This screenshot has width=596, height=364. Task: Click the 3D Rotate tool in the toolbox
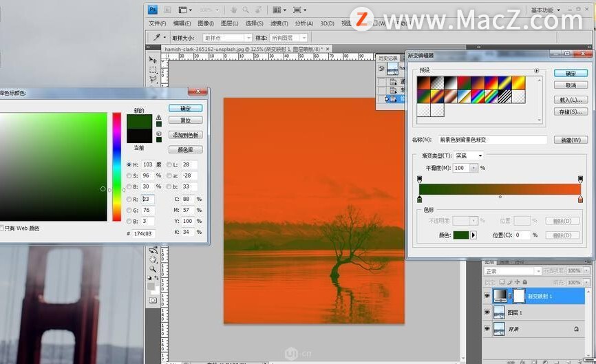[x=153, y=250]
